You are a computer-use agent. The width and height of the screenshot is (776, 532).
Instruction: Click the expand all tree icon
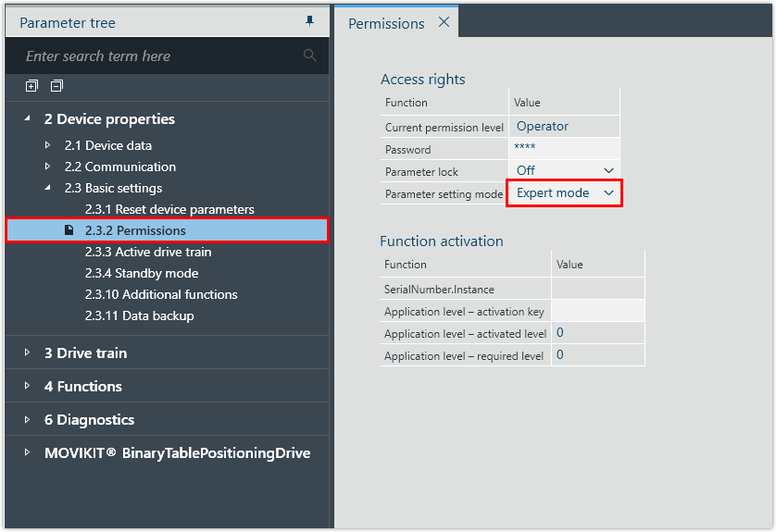pos(31,86)
